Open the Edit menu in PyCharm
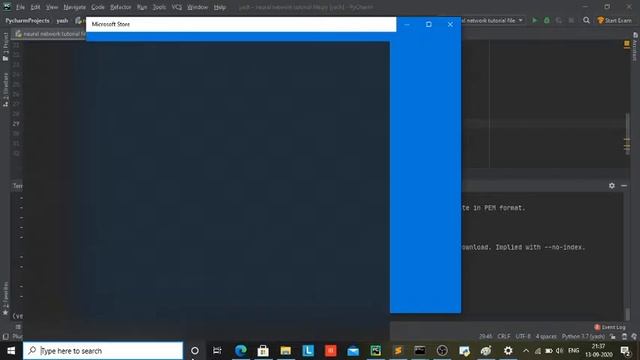 (x=35, y=7)
